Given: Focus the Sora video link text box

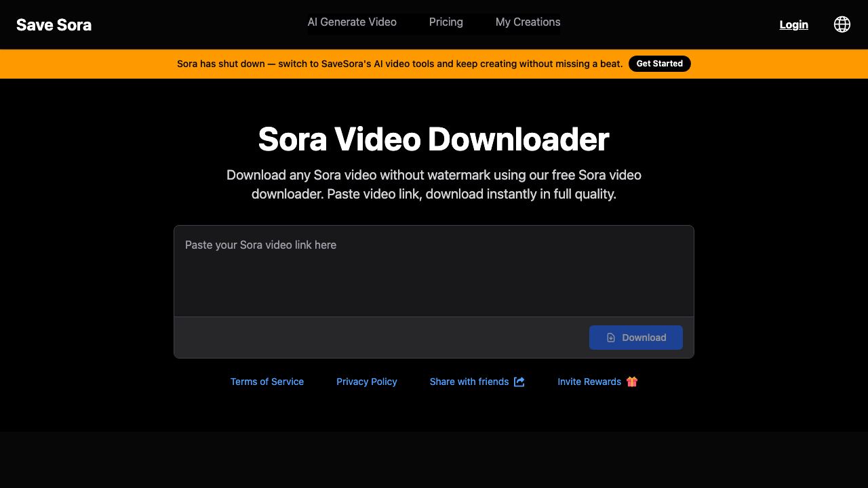Looking at the screenshot, I should pos(434,271).
